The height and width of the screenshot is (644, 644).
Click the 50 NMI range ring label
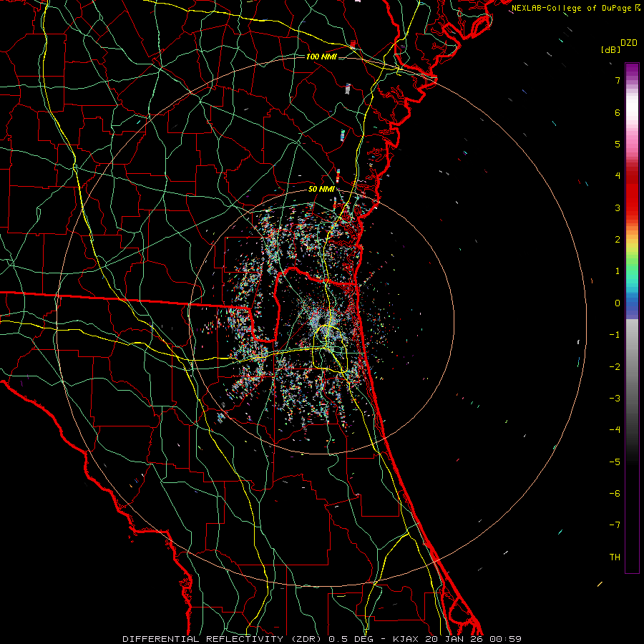[x=321, y=189]
